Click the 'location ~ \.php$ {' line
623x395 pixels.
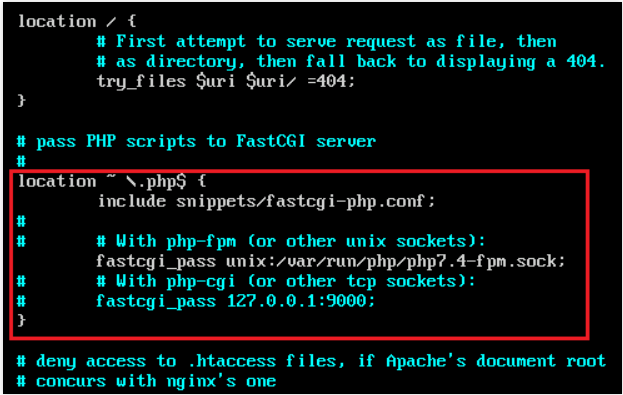[112, 182]
